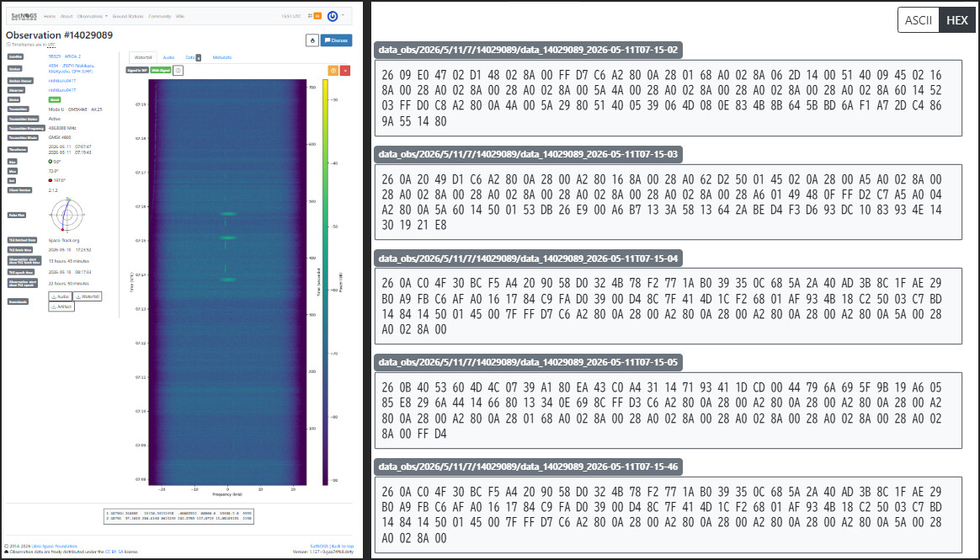Click the red X vetting button
980x560 pixels.
(x=345, y=71)
